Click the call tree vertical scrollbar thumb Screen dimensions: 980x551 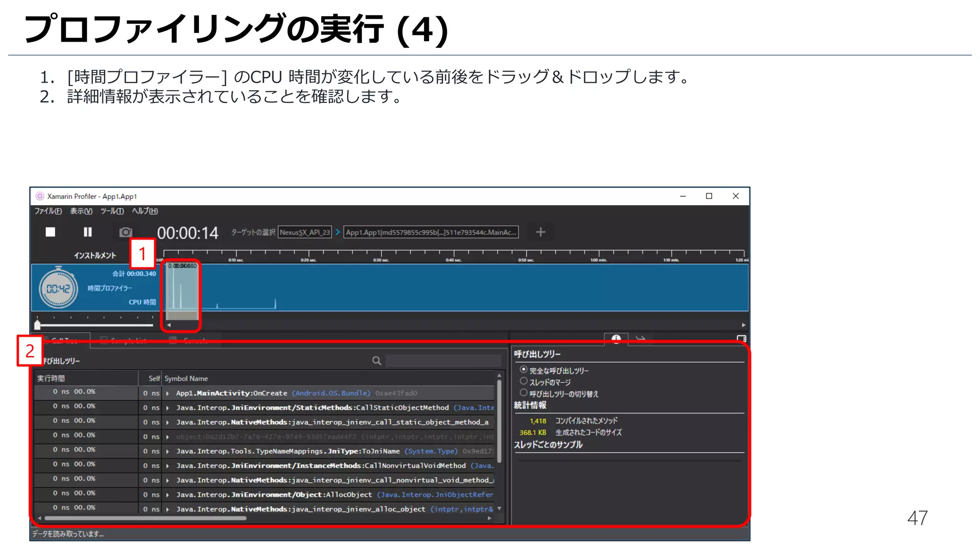click(x=499, y=421)
